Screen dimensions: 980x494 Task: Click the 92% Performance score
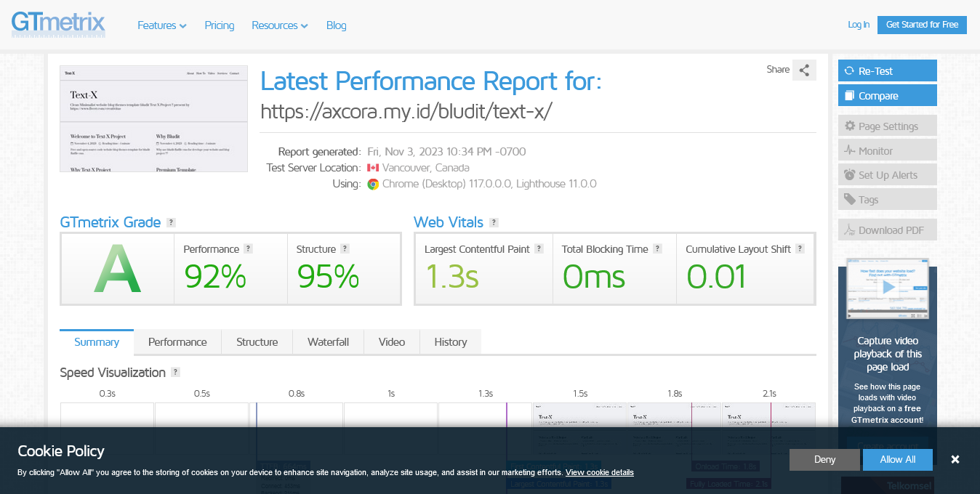tap(215, 277)
